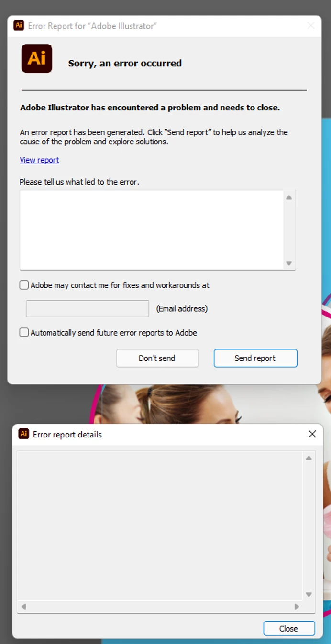Click report details scroll down arrow
331x644 pixels.
pyautogui.click(x=309, y=595)
